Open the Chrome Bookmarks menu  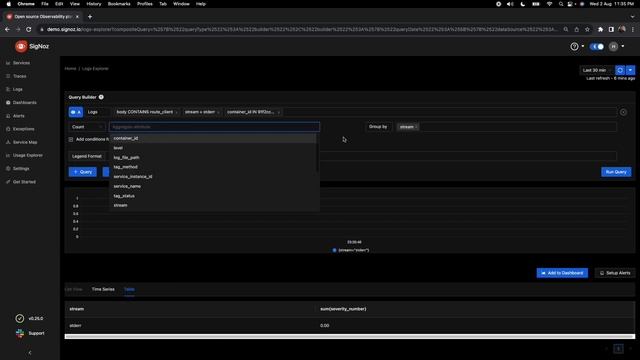pos(119,4)
